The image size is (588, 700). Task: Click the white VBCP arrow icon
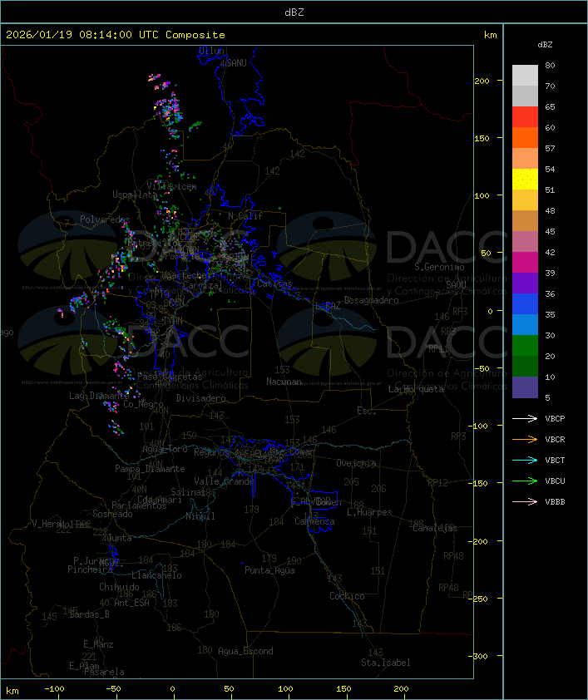click(x=525, y=419)
